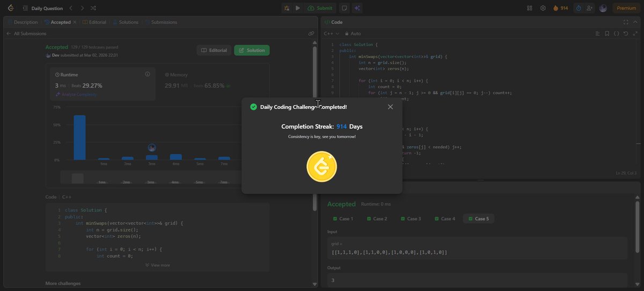
Task: Select the Accepted tab
Action: pos(57,22)
